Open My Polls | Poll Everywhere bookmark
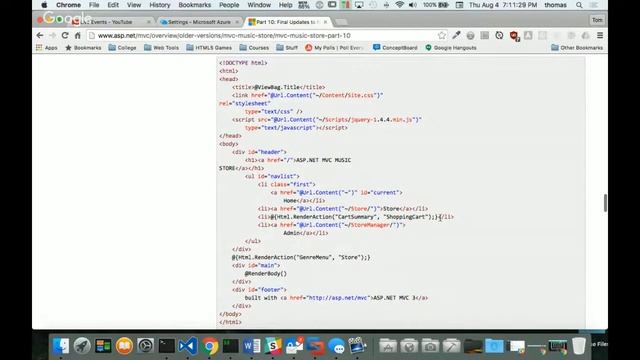 click(335, 48)
